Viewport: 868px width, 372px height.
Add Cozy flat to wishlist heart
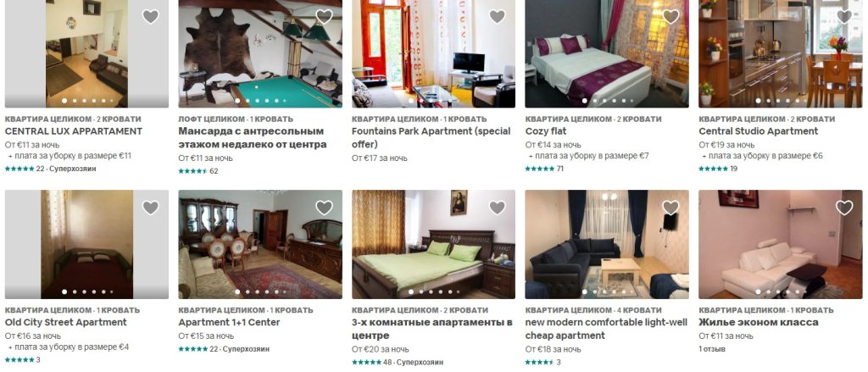[x=670, y=17]
